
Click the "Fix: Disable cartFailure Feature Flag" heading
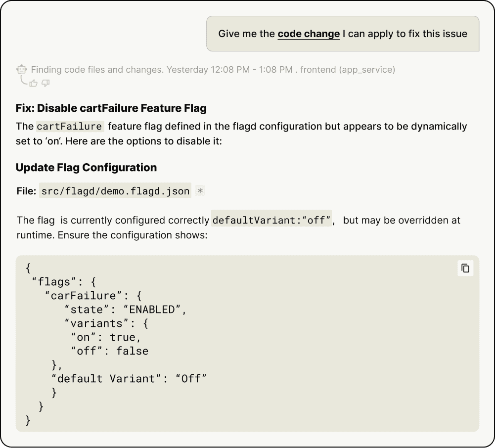(111, 108)
